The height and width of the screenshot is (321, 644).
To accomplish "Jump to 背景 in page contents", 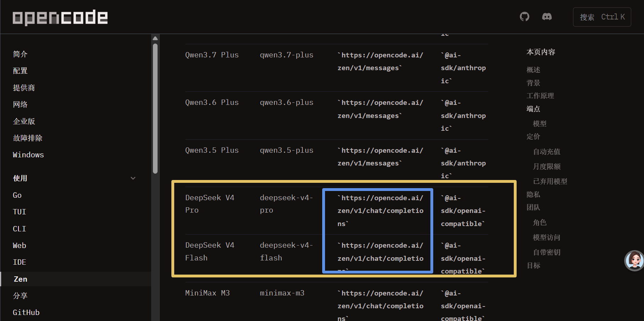I will 533,83.
